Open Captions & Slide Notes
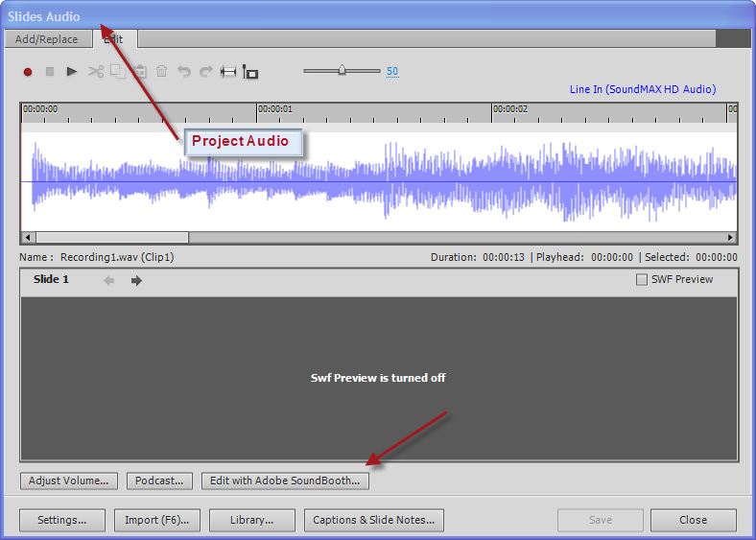The height and width of the screenshot is (540, 756). (x=374, y=520)
